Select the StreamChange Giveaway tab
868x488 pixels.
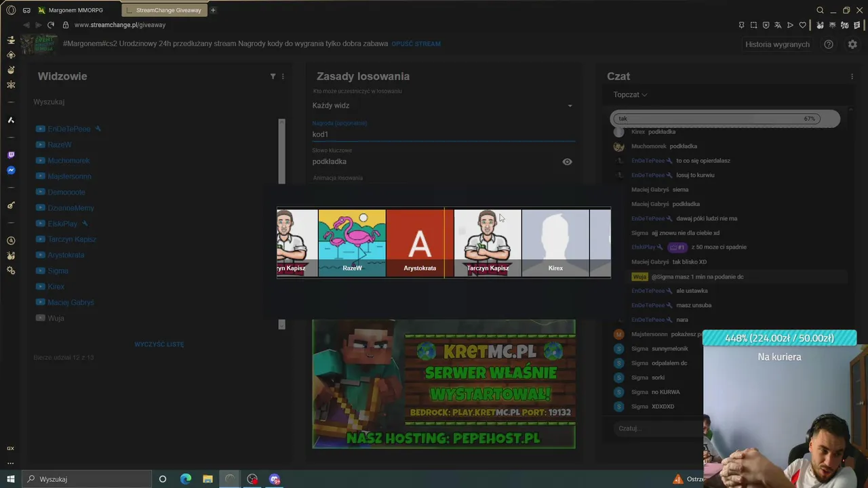pos(164,10)
